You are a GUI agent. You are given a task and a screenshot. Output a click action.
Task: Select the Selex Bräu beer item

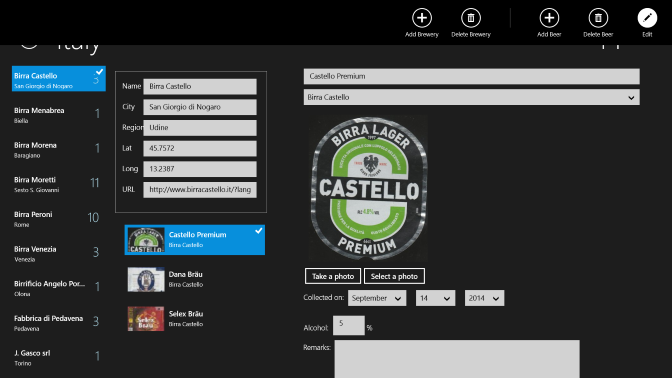click(x=195, y=318)
